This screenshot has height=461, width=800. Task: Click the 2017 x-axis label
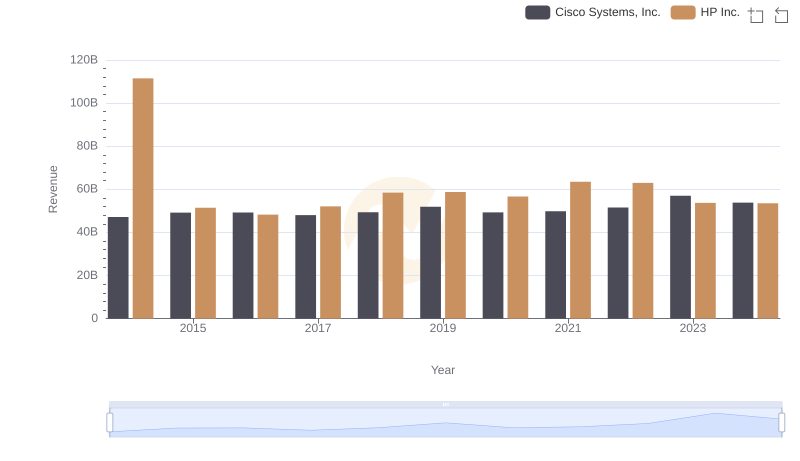click(318, 328)
